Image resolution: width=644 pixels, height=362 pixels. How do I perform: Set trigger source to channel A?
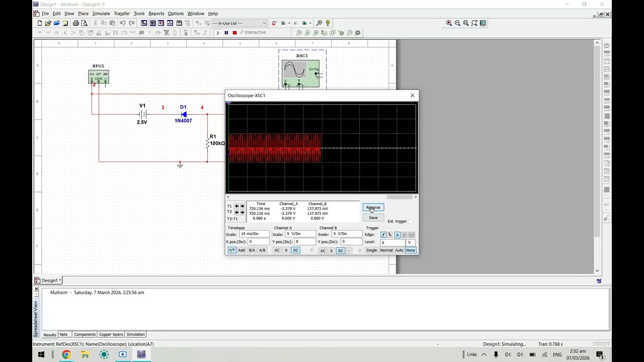[x=397, y=235]
